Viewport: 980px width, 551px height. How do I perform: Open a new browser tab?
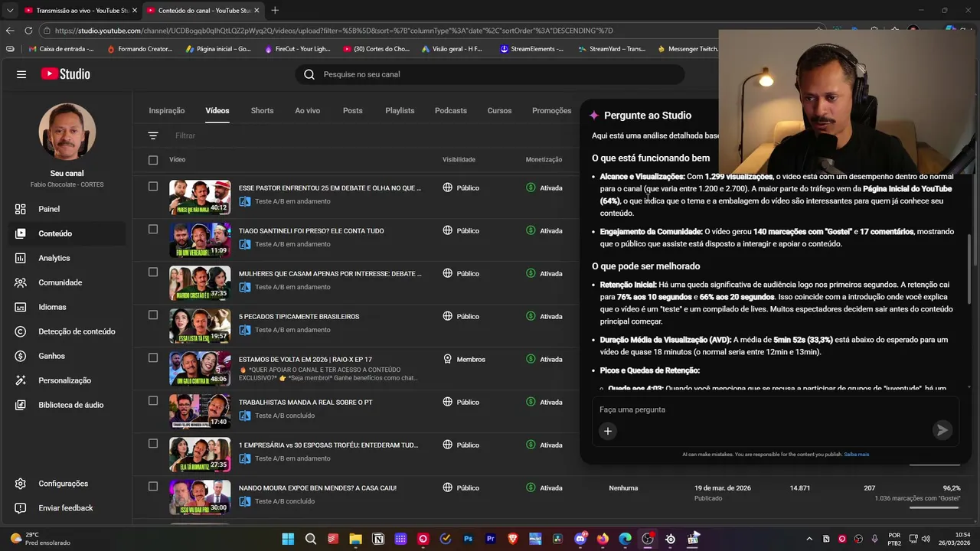coord(275,10)
